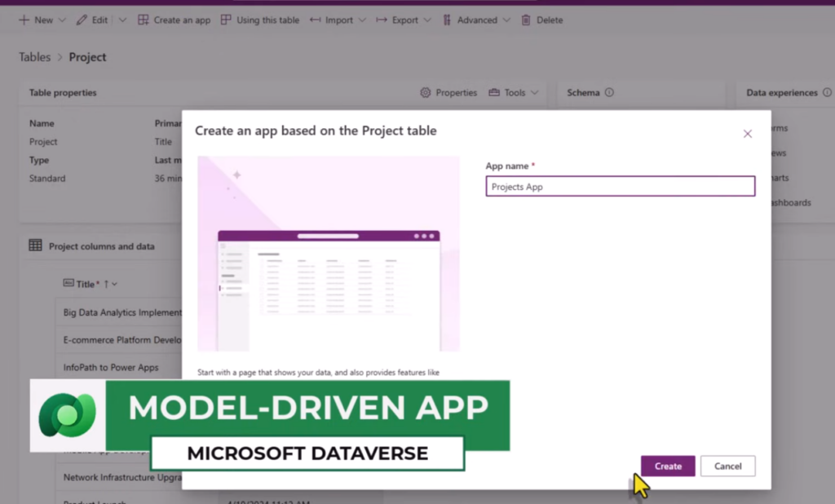Click the Import arrow icon
Viewport: 835px width, 504px height.
(x=316, y=20)
